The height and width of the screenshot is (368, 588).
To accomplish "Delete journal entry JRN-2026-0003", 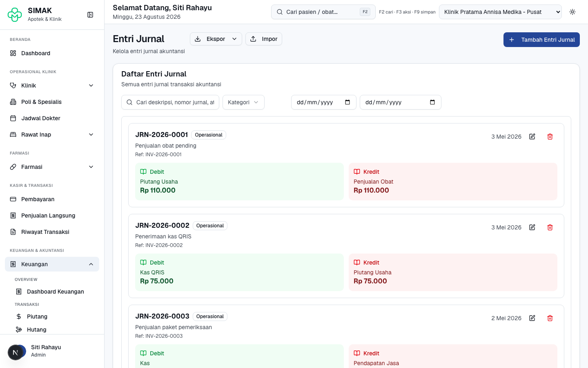I will [x=550, y=318].
